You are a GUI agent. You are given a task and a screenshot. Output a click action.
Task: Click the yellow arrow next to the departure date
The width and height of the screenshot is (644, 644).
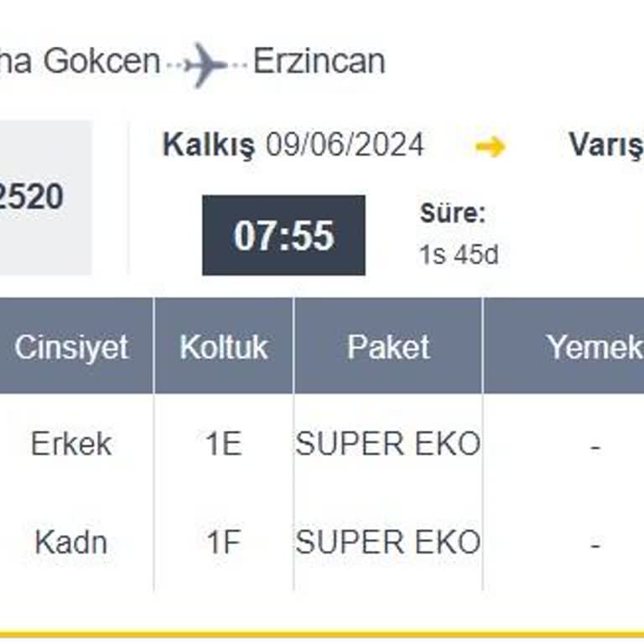[x=490, y=147]
